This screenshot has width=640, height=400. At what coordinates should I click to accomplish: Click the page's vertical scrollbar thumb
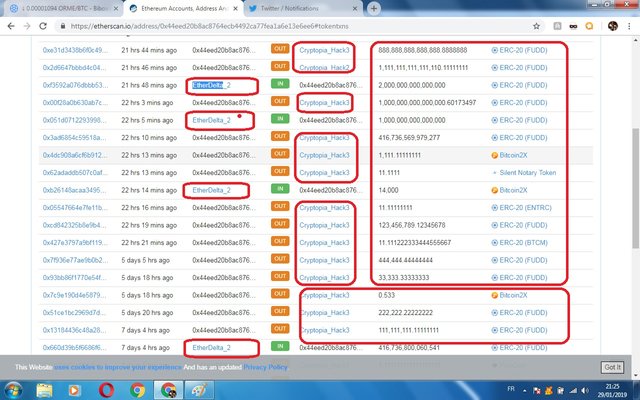tap(636, 188)
